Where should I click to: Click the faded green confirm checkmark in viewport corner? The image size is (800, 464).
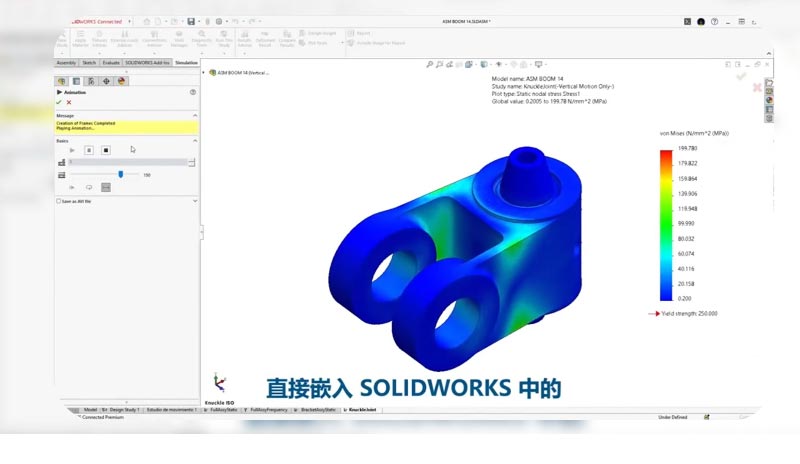pos(741,76)
